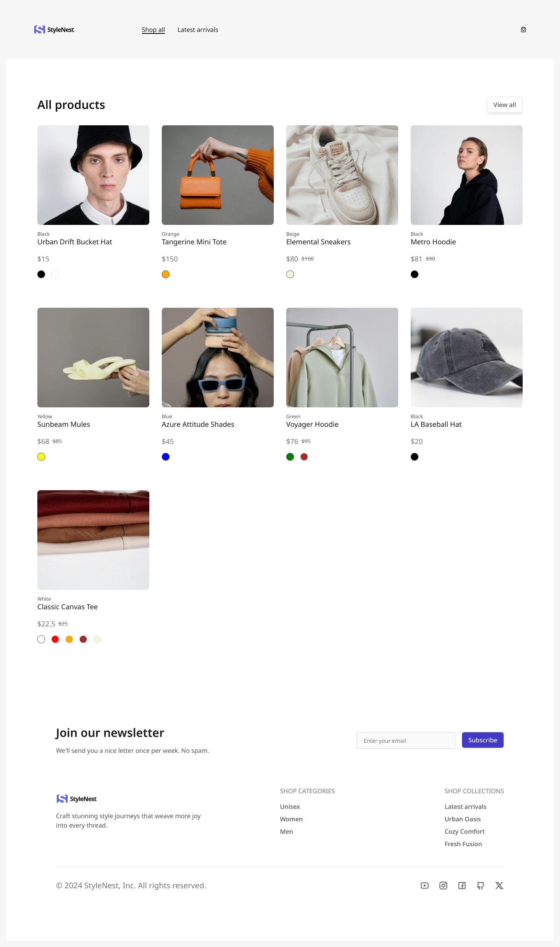Go to Shop all in navigation
Viewport: 560px width, 947px height.
coord(153,30)
